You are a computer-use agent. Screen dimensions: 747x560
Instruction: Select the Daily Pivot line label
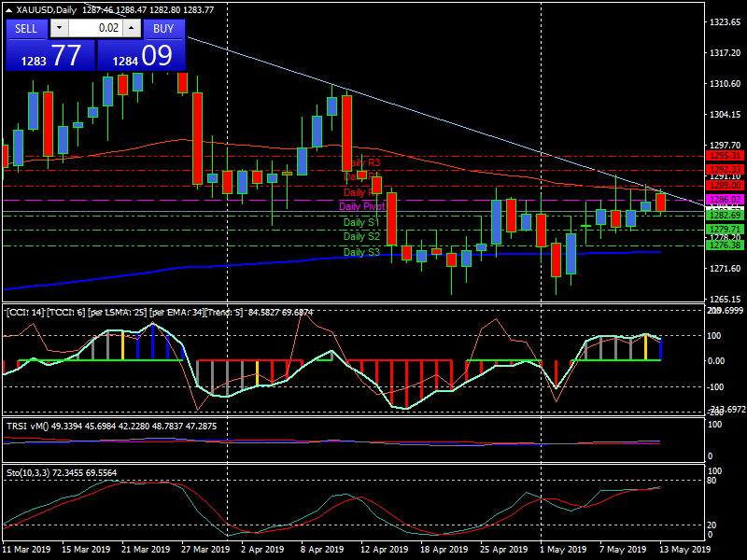coord(361,206)
